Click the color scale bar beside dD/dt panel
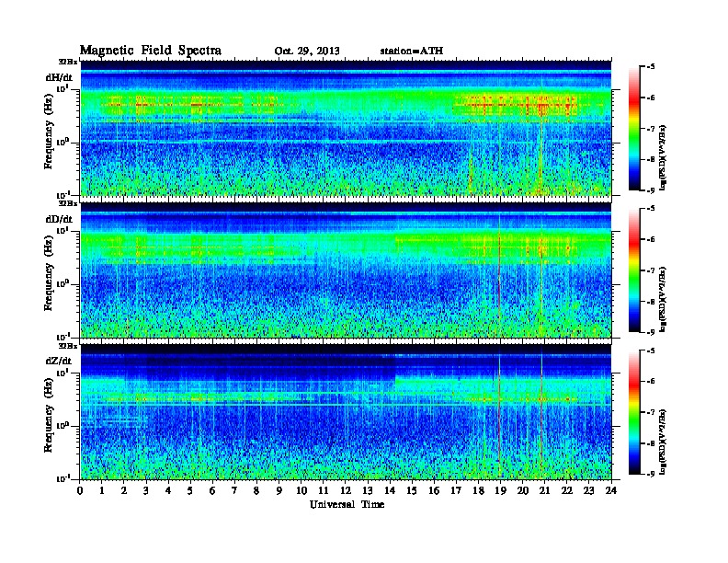 pyautogui.click(x=634, y=270)
